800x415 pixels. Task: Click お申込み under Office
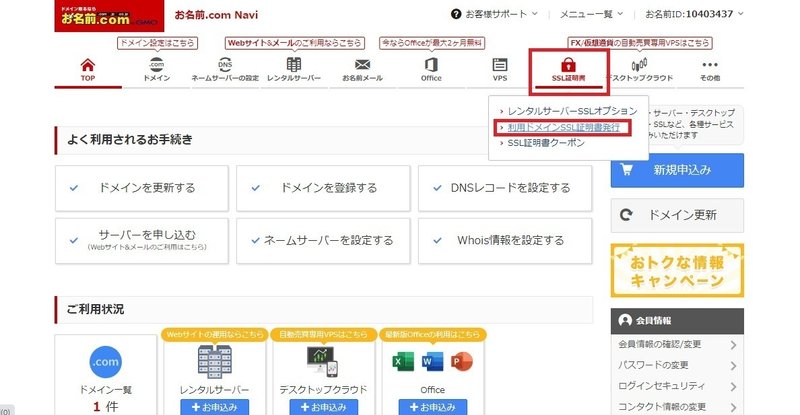click(433, 407)
